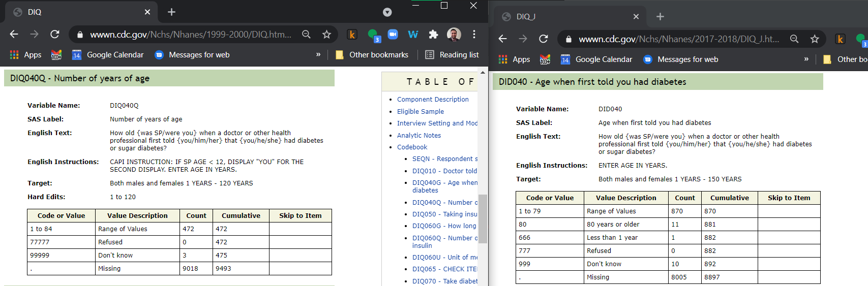
Task: Open the Other bookmarks folder in left window
Action: pos(372,54)
